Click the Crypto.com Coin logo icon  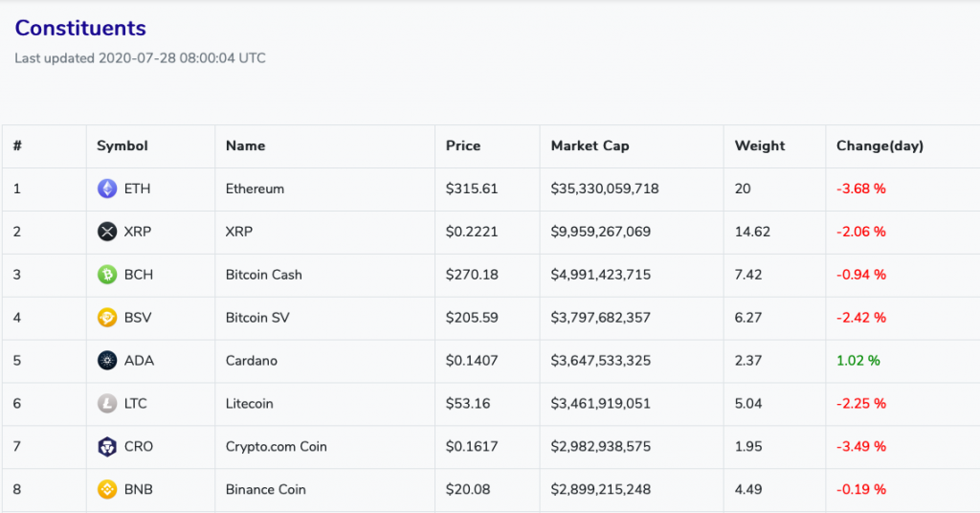pos(107,447)
